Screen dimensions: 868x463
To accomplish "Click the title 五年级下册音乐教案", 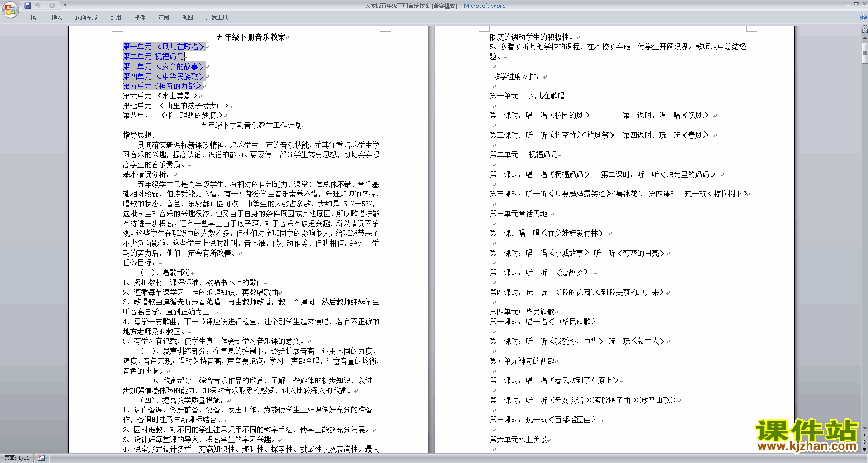I will (251, 37).
